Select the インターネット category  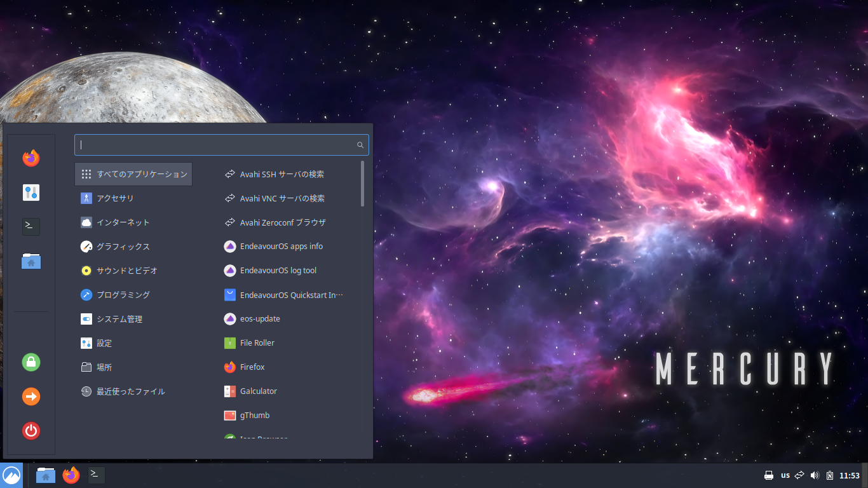point(133,222)
